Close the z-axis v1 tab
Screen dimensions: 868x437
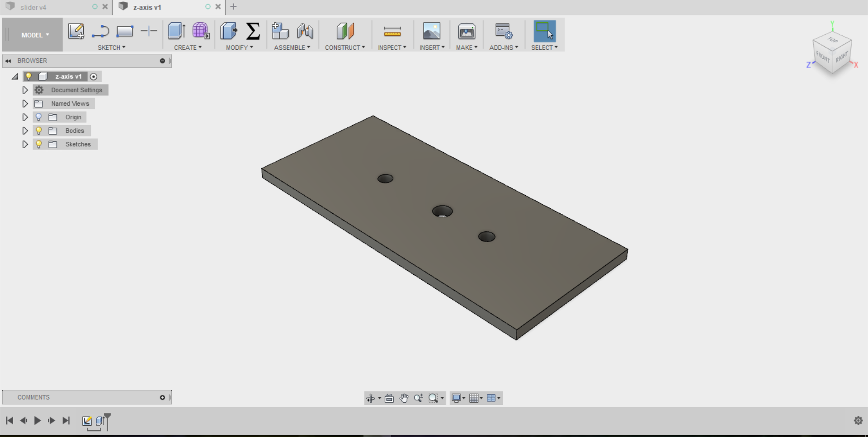[218, 7]
